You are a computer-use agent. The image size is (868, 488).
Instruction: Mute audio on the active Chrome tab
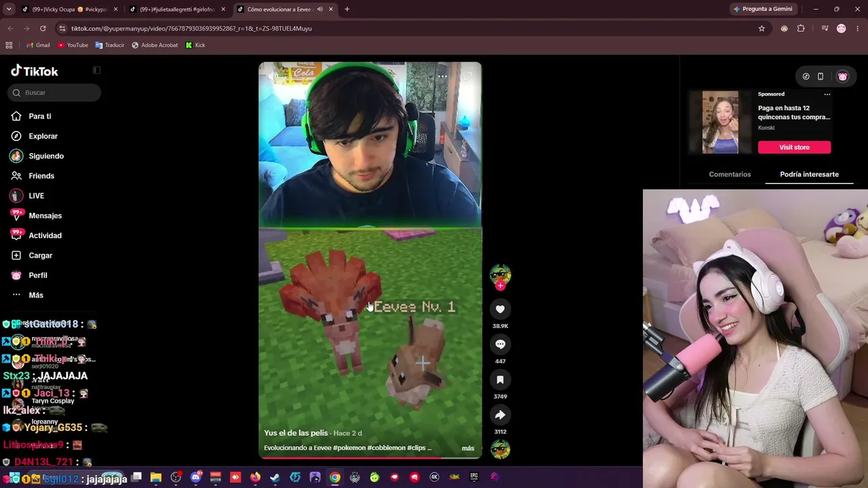(x=320, y=9)
